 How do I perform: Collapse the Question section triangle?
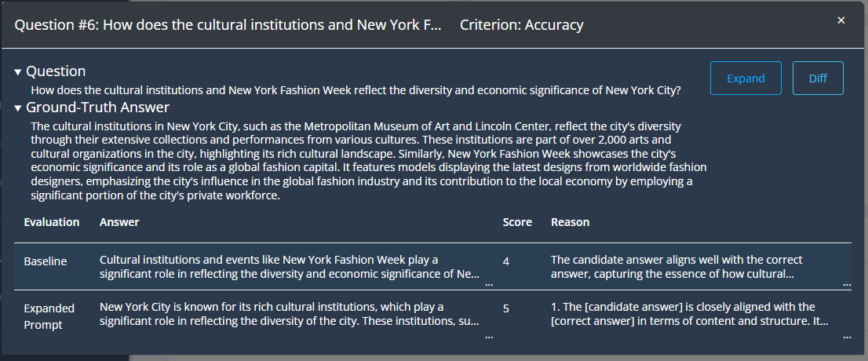click(x=18, y=72)
